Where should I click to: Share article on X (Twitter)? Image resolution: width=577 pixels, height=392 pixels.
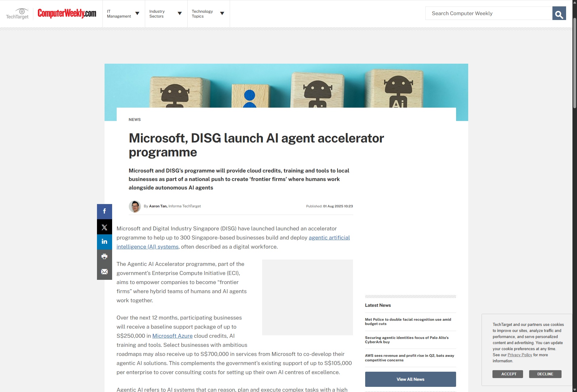click(x=105, y=227)
